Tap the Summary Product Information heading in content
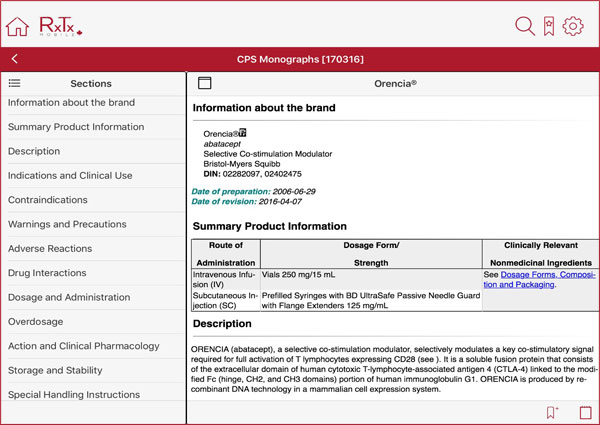This screenshot has height=425, width=600. (270, 226)
